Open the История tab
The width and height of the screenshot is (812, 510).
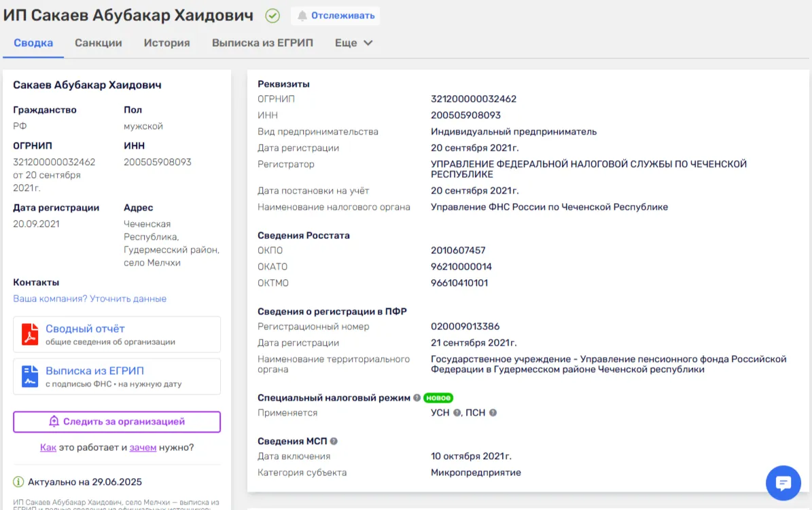[x=166, y=43]
